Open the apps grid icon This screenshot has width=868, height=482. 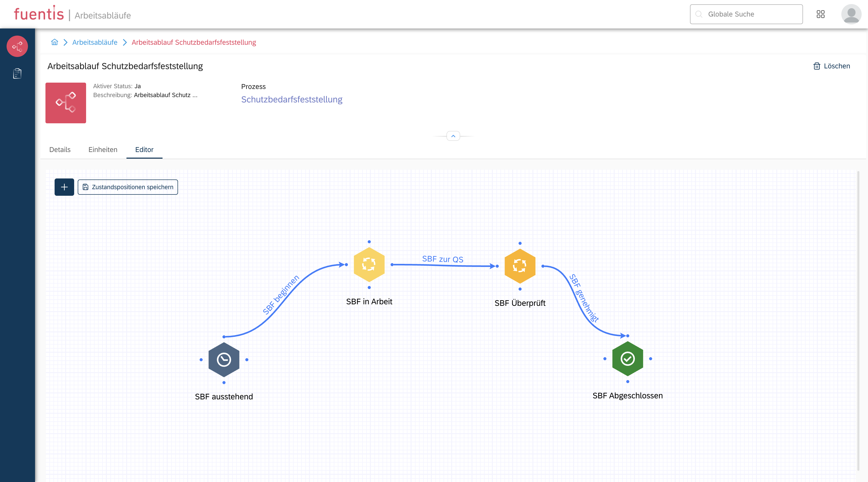coord(821,14)
